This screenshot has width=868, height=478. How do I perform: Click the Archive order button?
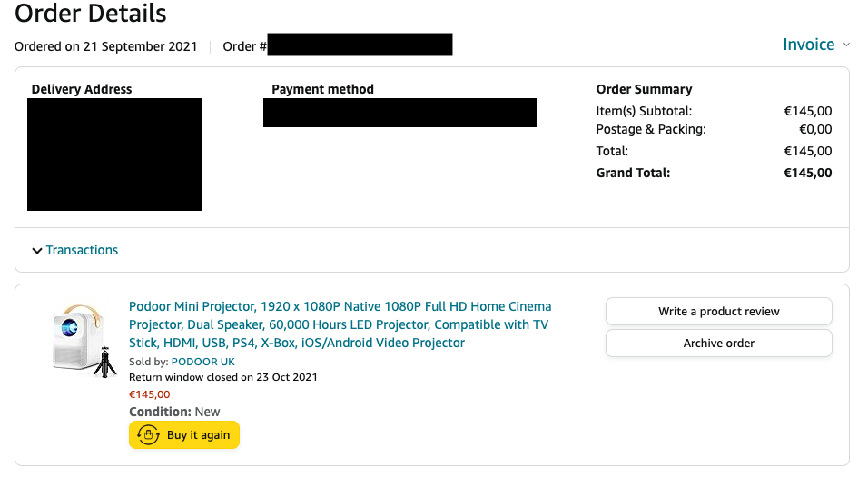[x=718, y=344]
